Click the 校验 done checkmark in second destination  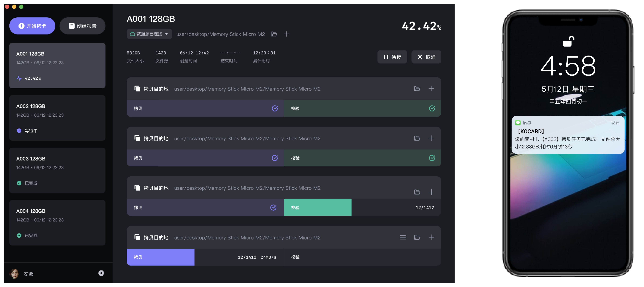(432, 158)
